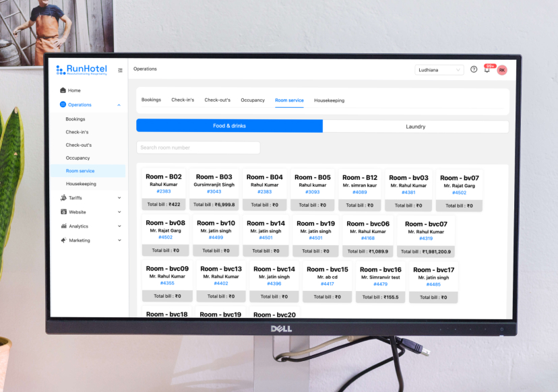Expand the Analytics menu chevron
558x392 pixels.
click(119, 226)
